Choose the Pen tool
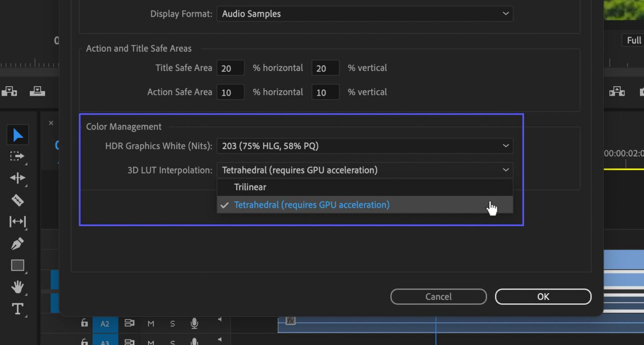Viewport: 644px width, 345px height. pyautogui.click(x=17, y=243)
